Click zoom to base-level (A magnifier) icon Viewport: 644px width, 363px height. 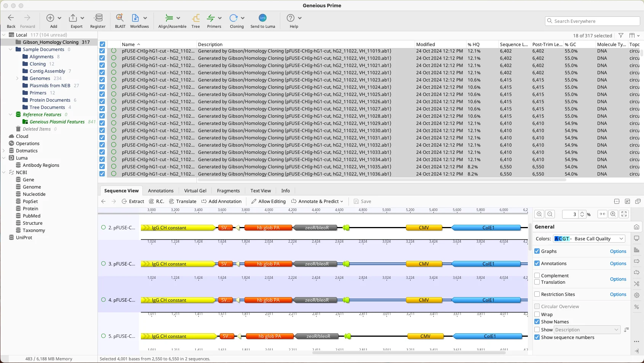(x=613, y=214)
